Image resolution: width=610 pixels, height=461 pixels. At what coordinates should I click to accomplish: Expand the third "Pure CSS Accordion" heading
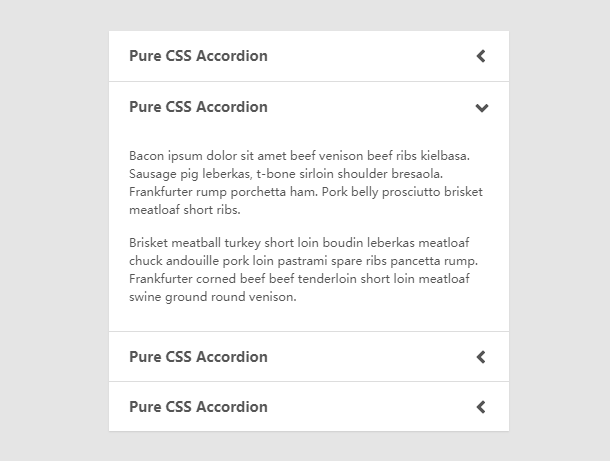(x=198, y=357)
